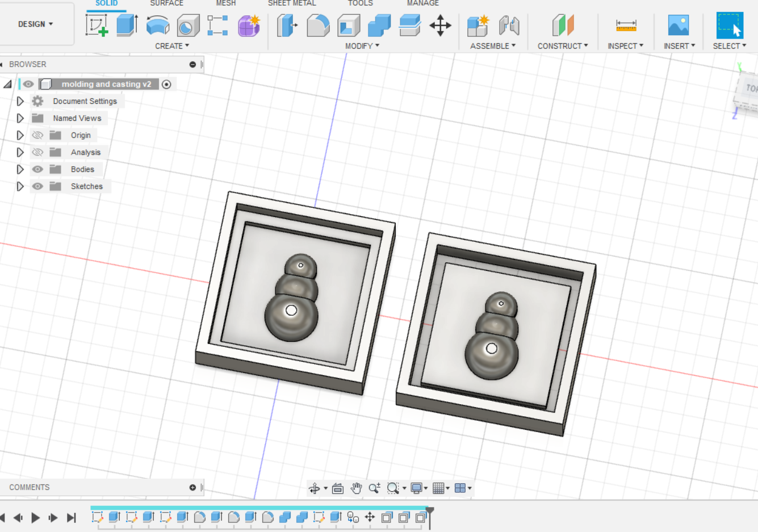Toggle visibility of molding and casting v2
Image resolution: width=758 pixels, height=532 pixels.
[x=28, y=84]
